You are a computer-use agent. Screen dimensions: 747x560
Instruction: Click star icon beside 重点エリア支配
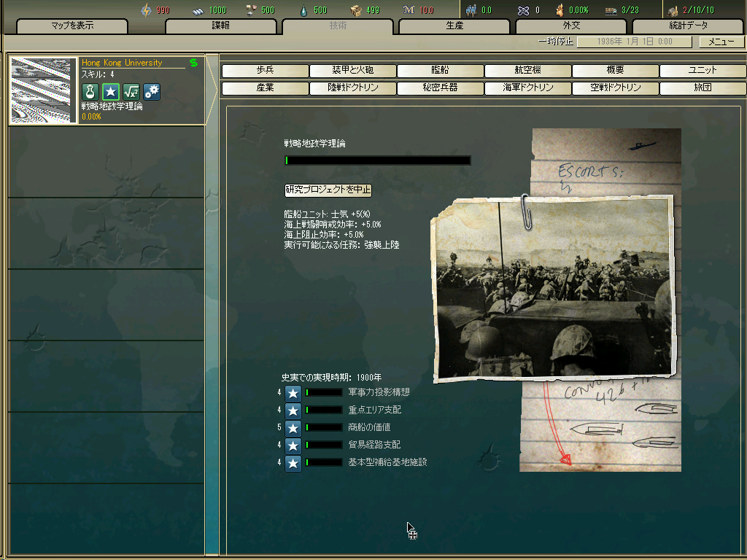(x=293, y=411)
